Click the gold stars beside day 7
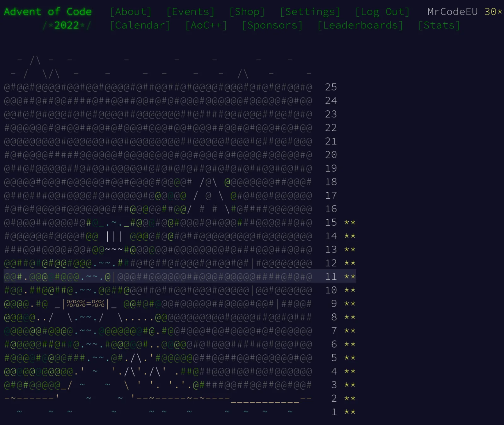Screen dimensions: 504x425 tap(350, 331)
